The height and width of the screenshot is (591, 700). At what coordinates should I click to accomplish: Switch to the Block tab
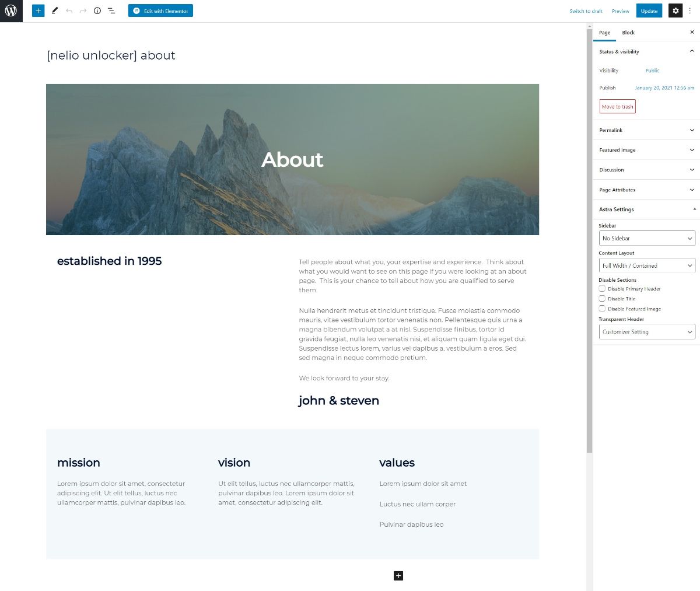(x=628, y=33)
